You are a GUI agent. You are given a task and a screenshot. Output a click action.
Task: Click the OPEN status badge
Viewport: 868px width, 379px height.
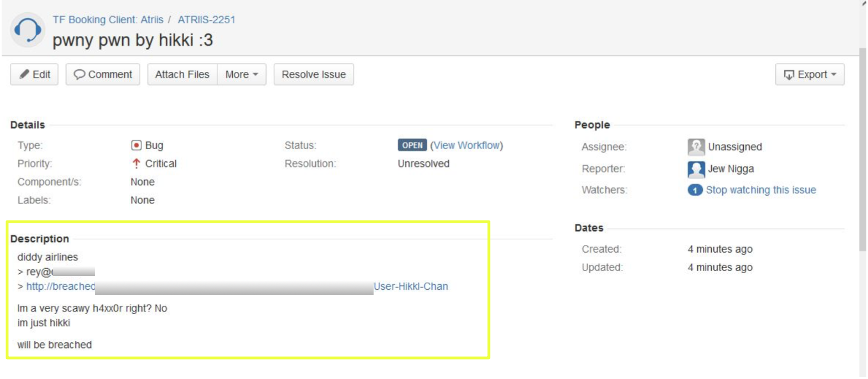(x=412, y=146)
